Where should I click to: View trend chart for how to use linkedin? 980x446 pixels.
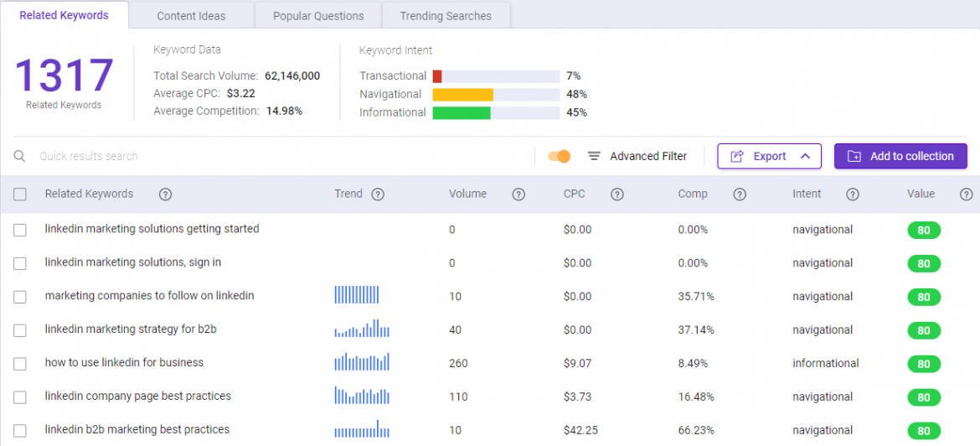click(362, 361)
